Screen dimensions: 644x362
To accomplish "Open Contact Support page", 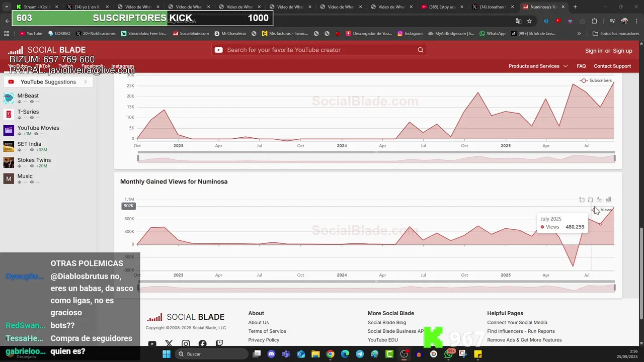I will [612, 66].
